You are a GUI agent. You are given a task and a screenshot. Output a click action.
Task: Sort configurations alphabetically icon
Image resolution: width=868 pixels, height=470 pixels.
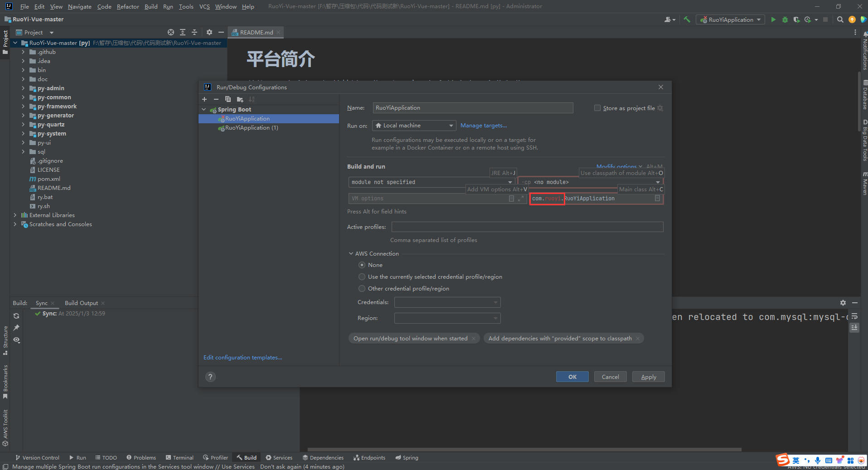coord(252,99)
